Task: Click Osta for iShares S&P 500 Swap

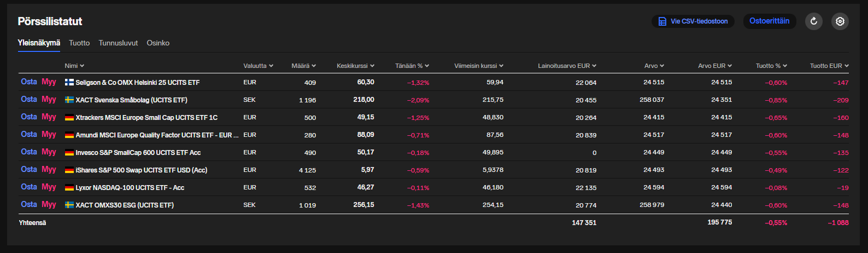Action: coord(29,169)
